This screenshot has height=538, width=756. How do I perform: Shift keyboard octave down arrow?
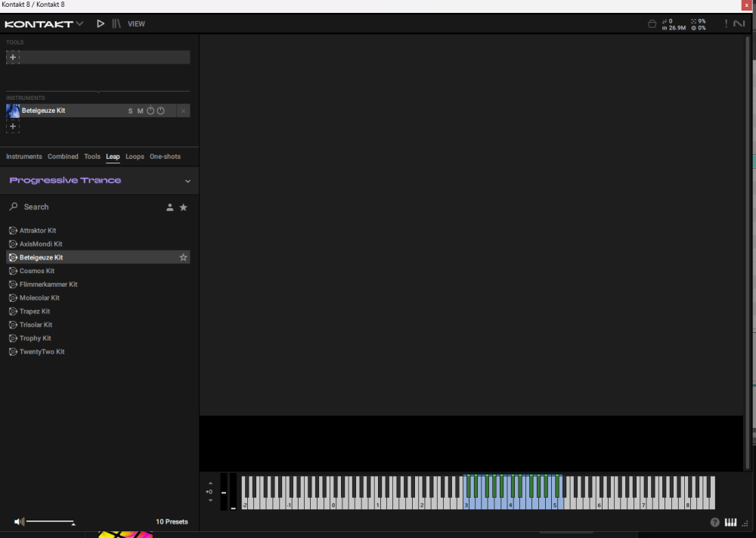click(x=210, y=501)
